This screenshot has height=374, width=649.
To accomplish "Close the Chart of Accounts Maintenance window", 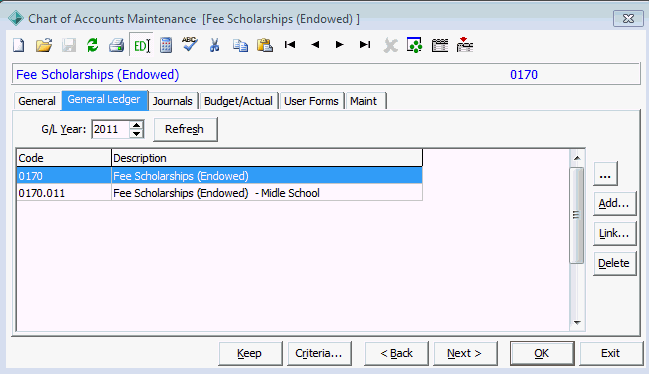I will click(628, 19).
